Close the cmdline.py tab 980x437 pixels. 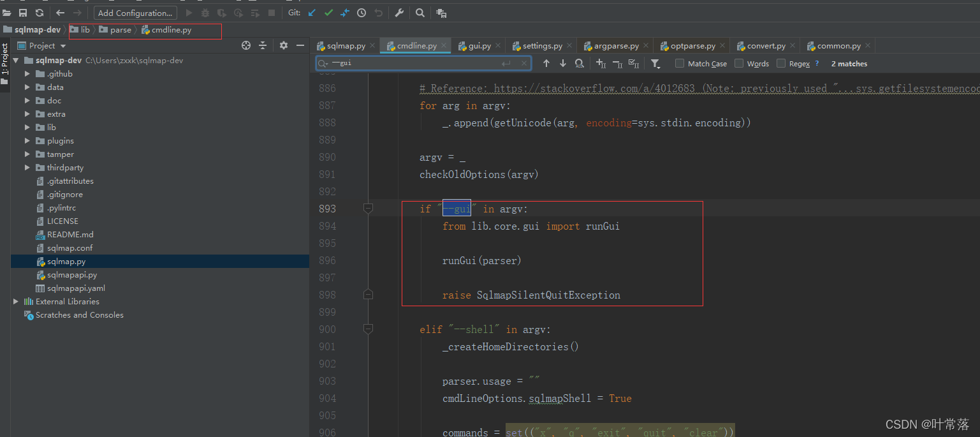point(444,46)
